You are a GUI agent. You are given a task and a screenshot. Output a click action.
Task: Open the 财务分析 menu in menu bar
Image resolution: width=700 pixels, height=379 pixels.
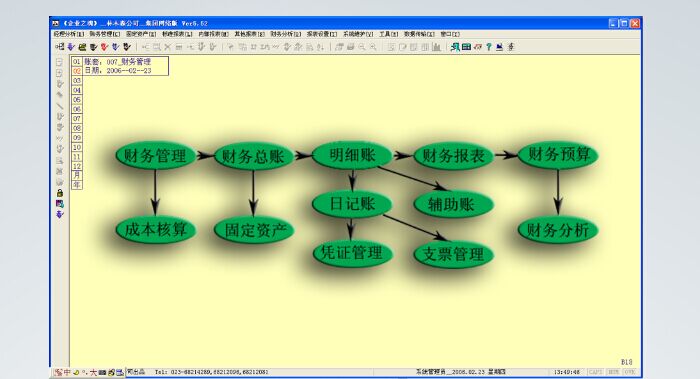pyautogui.click(x=286, y=34)
